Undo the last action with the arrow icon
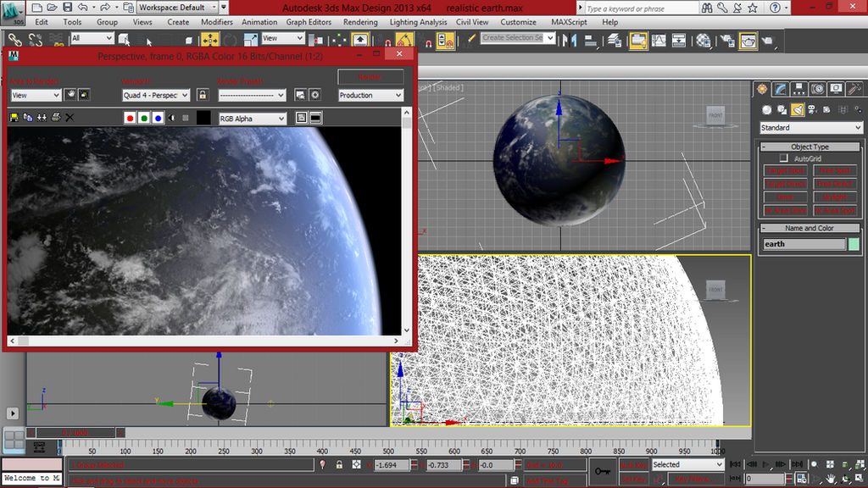 pyautogui.click(x=82, y=8)
